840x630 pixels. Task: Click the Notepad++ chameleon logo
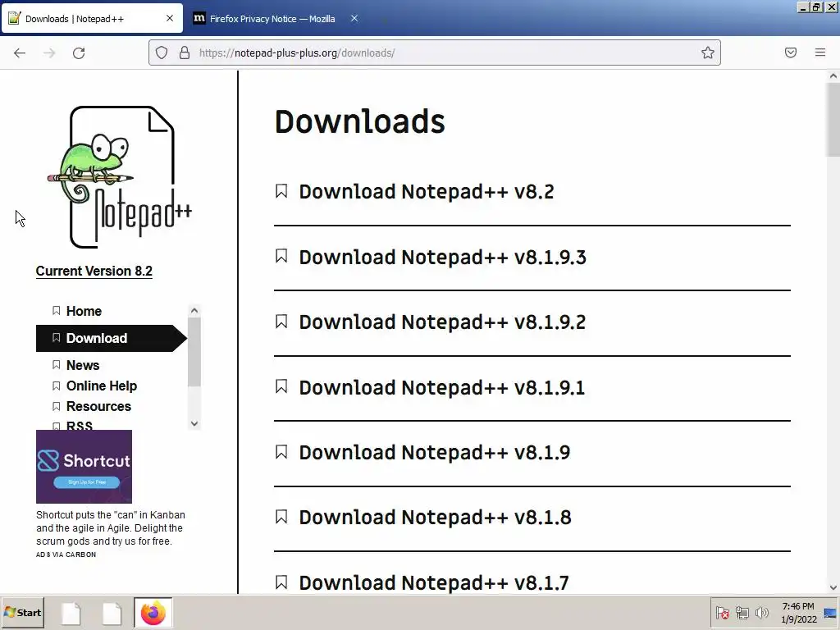(x=121, y=177)
